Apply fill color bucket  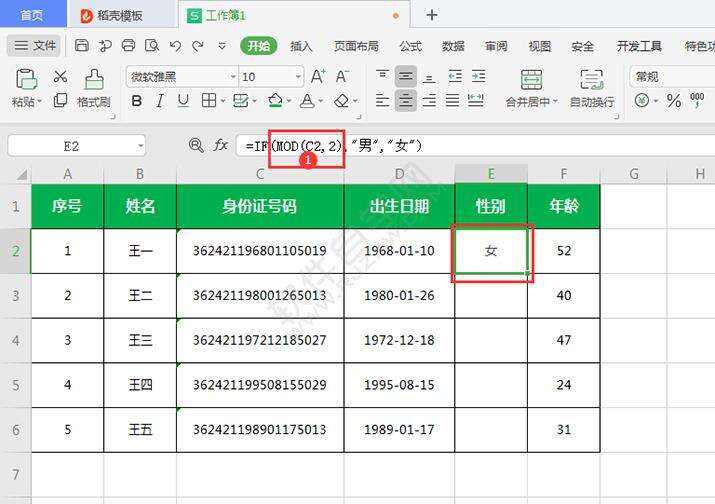tap(275, 100)
